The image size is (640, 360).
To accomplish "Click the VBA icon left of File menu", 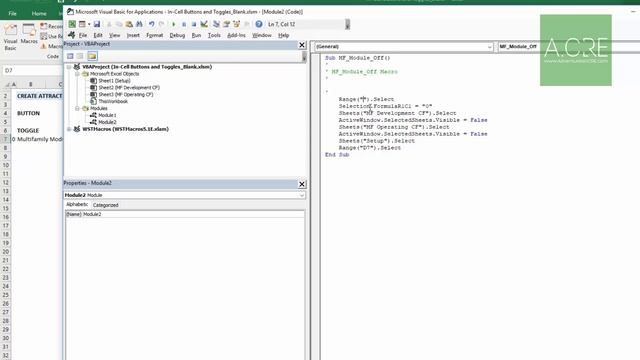I will point(72,35).
